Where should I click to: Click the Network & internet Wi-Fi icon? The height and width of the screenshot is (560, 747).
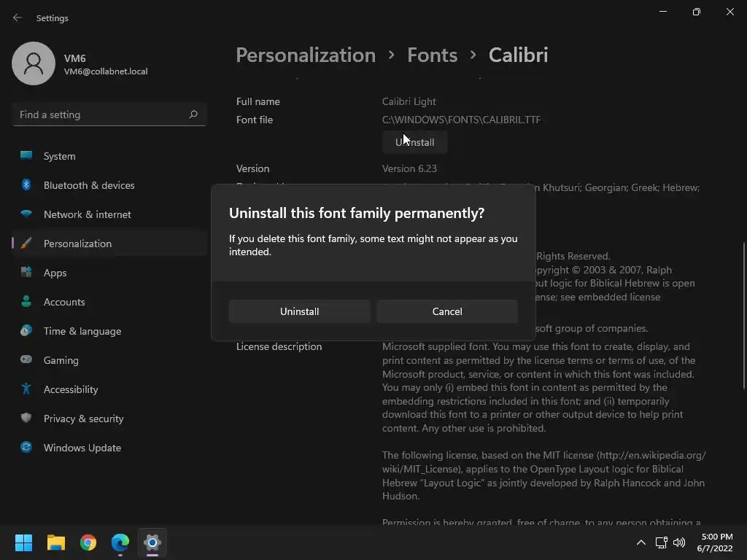point(26,214)
